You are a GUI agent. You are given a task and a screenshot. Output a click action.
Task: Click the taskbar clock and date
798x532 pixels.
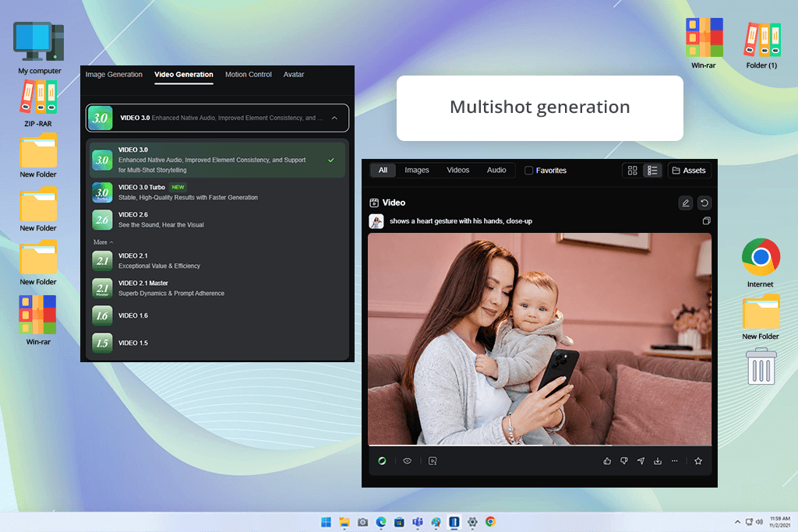point(779,522)
